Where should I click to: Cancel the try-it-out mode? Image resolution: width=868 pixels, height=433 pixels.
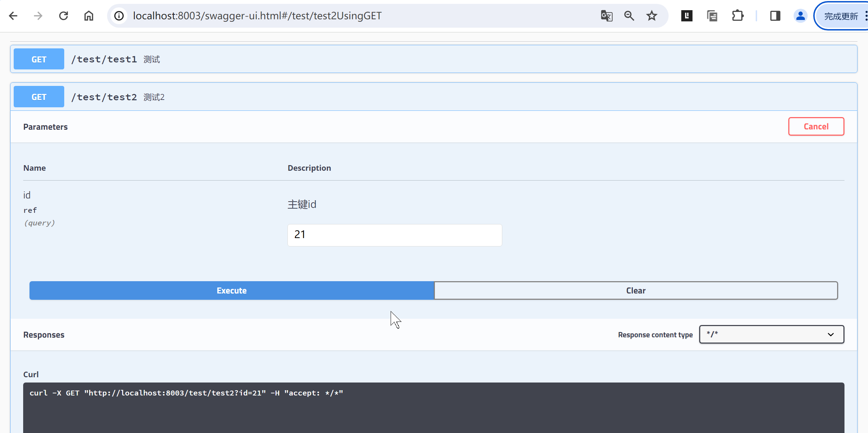pyautogui.click(x=816, y=127)
